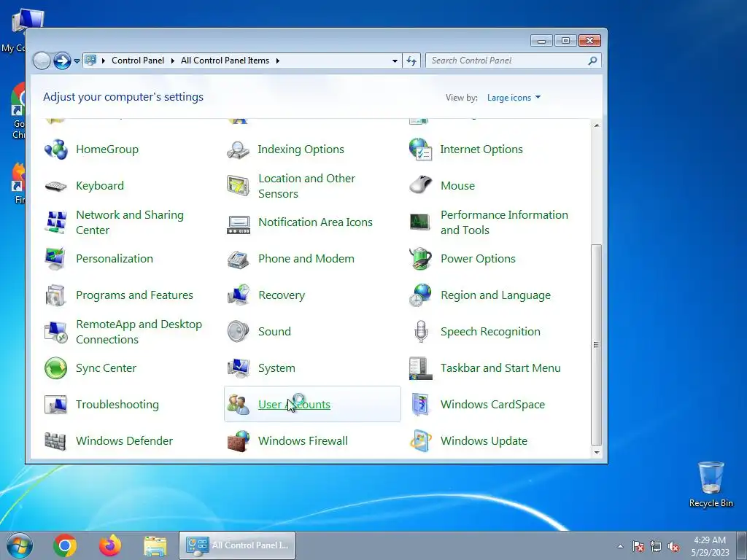The image size is (747, 560).
Task: Select the Recycle Bin desktop icon
Action: coord(711,484)
